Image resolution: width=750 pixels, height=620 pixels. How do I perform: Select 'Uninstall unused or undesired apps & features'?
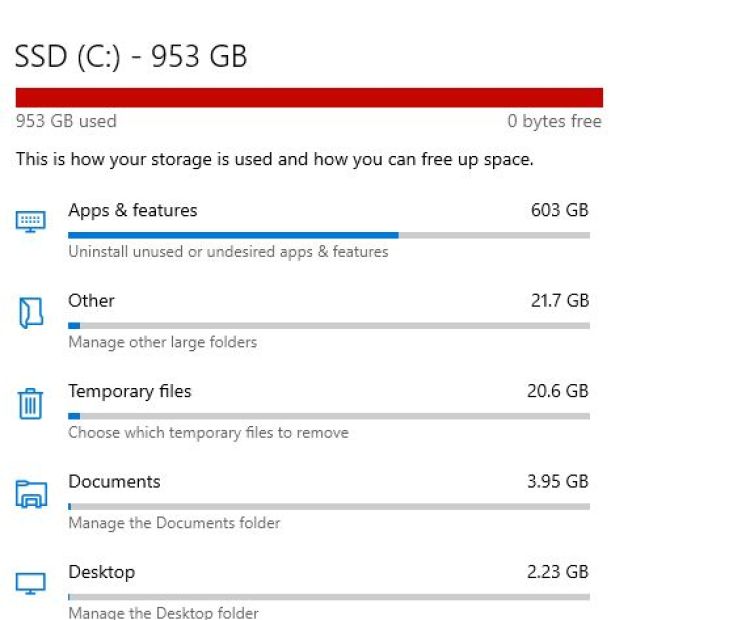(x=228, y=252)
